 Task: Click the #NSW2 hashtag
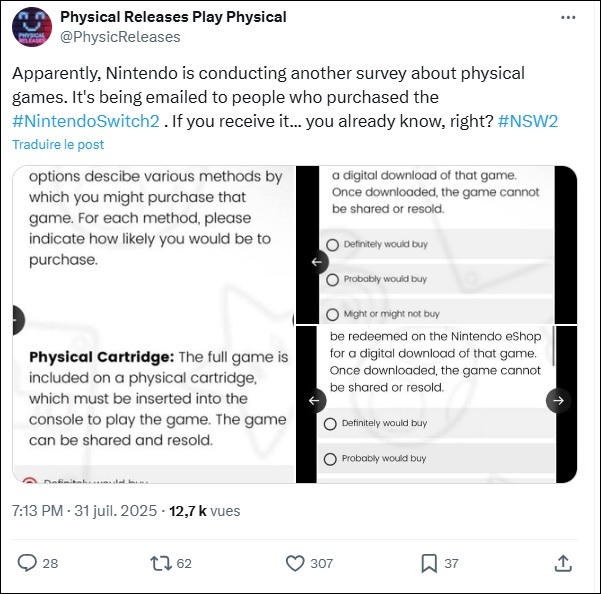point(528,121)
